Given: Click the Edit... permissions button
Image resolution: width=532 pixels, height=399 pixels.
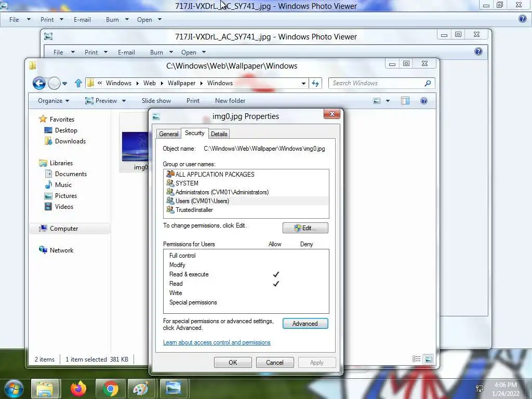Looking at the screenshot, I should (x=305, y=228).
